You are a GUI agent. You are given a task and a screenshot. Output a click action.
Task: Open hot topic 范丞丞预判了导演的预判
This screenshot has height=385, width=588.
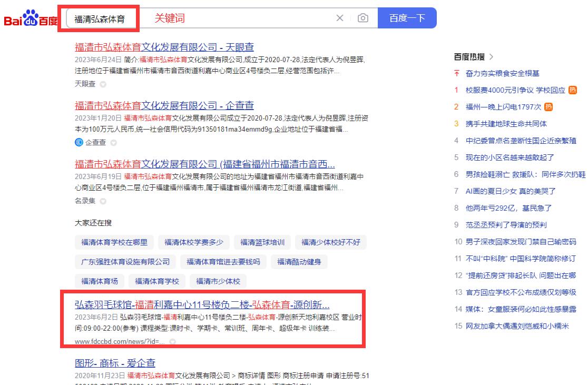(x=506, y=225)
